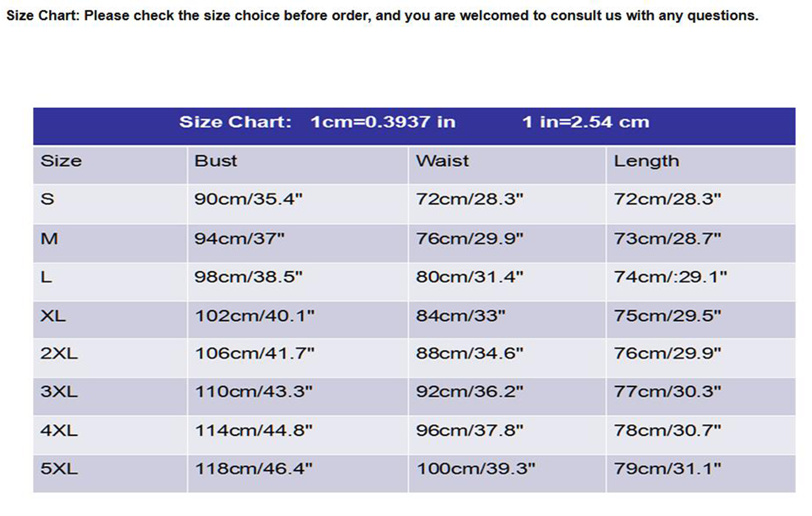Click the S size row label
Image resolution: width=812 pixels, height=516 pixels.
[x=47, y=199]
